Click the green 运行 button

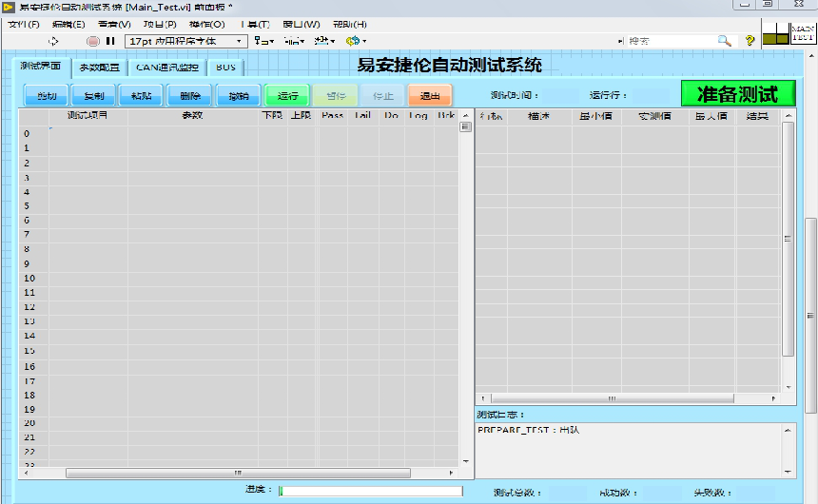pyautogui.click(x=287, y=95)
